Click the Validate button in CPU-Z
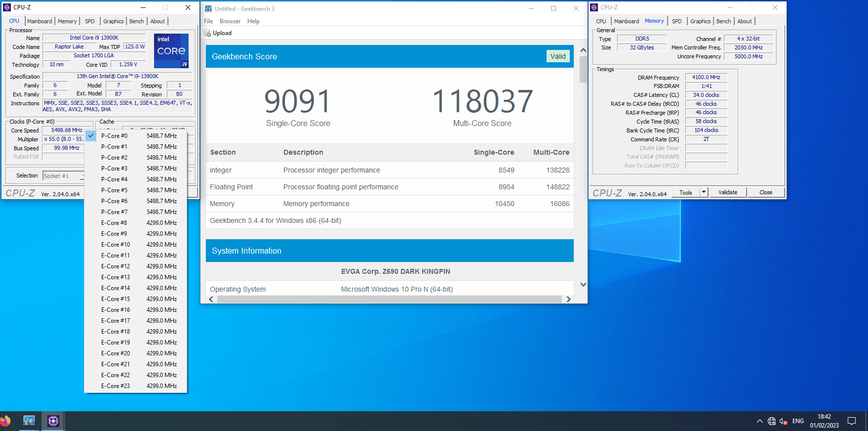Viewport: 868px width, 431px height. tap(728, 192)
